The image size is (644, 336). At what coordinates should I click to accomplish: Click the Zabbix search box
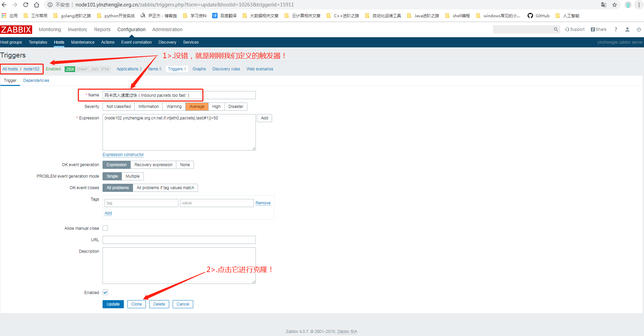point(523,29)
